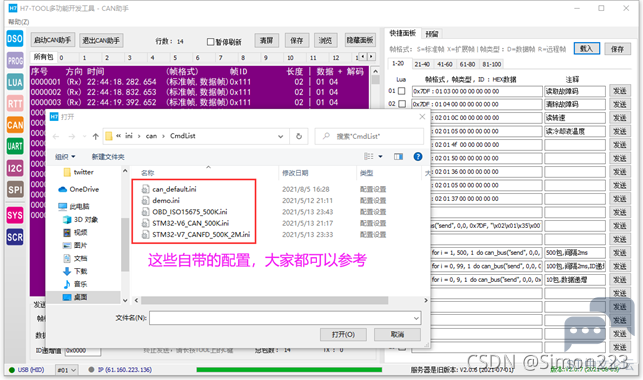Open the 文件名 filename combo dropdown
The image size is (643, 380).
click(x=416, y=318)
